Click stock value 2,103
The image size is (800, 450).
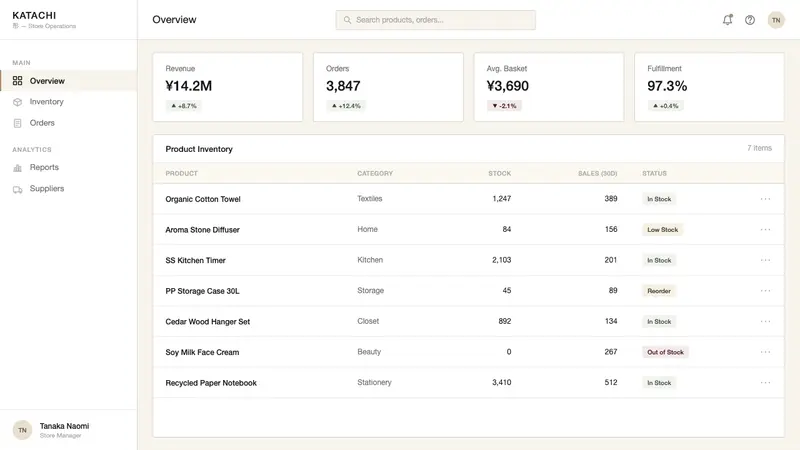[502, 260]
